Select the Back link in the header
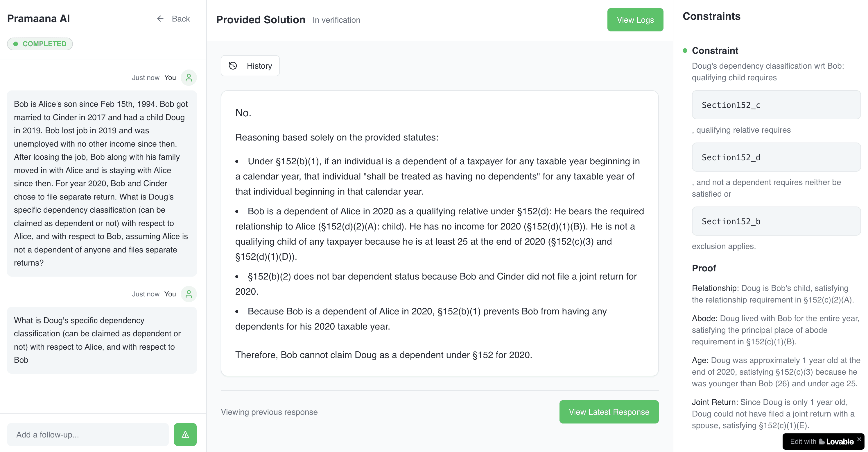The width and height of the screenshot is (868, 452). coord(181,19)
